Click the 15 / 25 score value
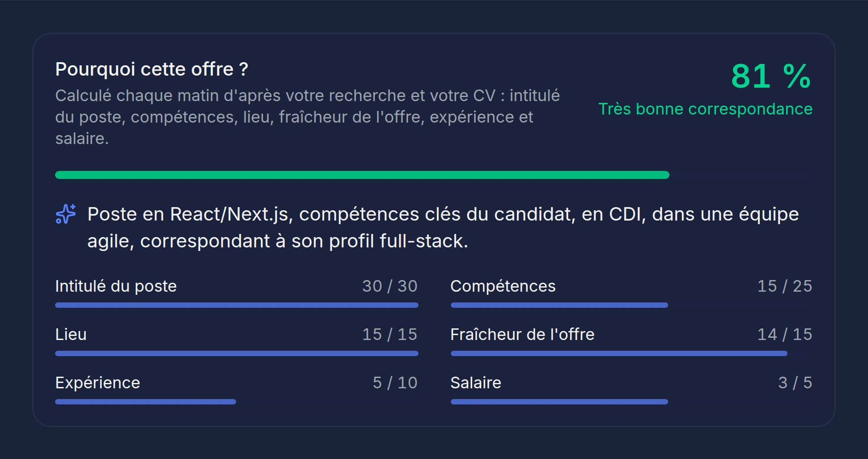This screenshot has width=868, height=459. [x=784, y=286]
